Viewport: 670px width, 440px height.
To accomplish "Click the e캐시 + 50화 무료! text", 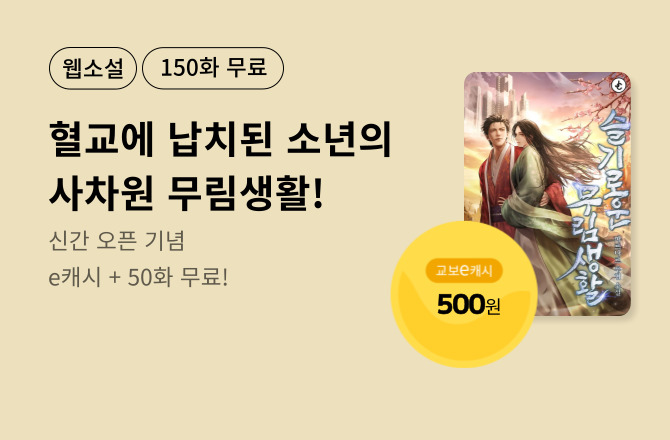I will point(138,278).
